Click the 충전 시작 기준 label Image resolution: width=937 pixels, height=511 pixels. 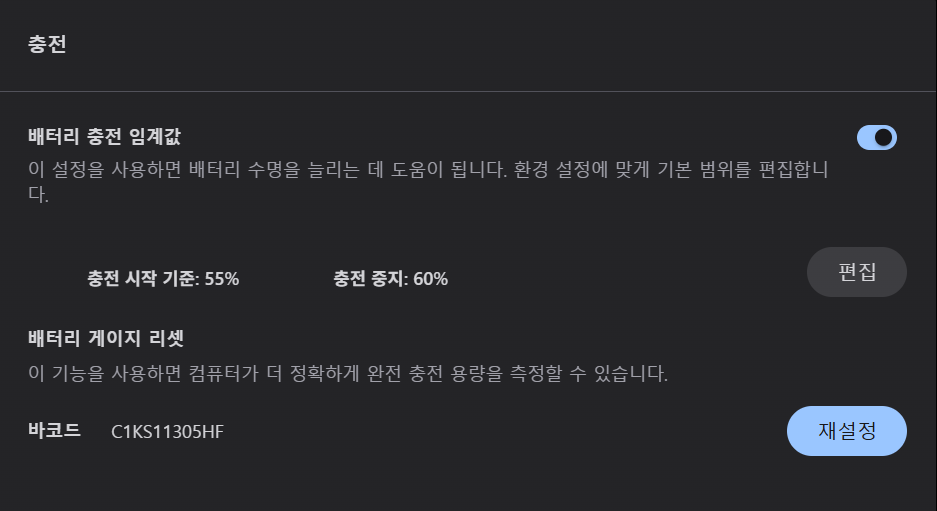click(x=143, y=279)
